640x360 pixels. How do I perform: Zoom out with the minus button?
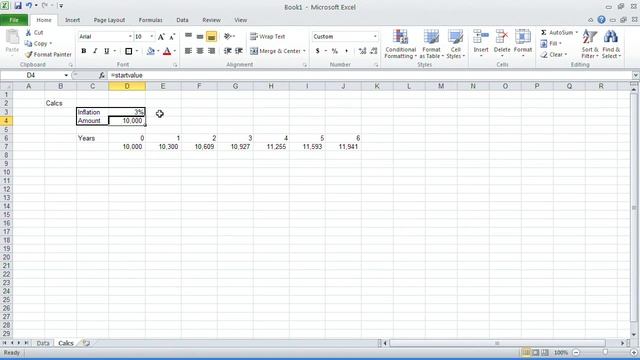tap(576, 352)
